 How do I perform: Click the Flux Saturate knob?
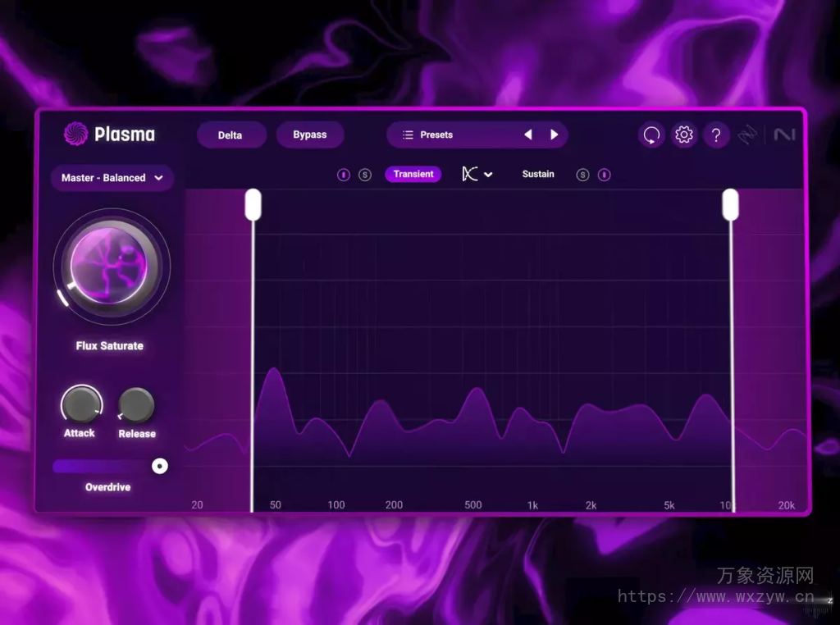(x=112, y=265)
